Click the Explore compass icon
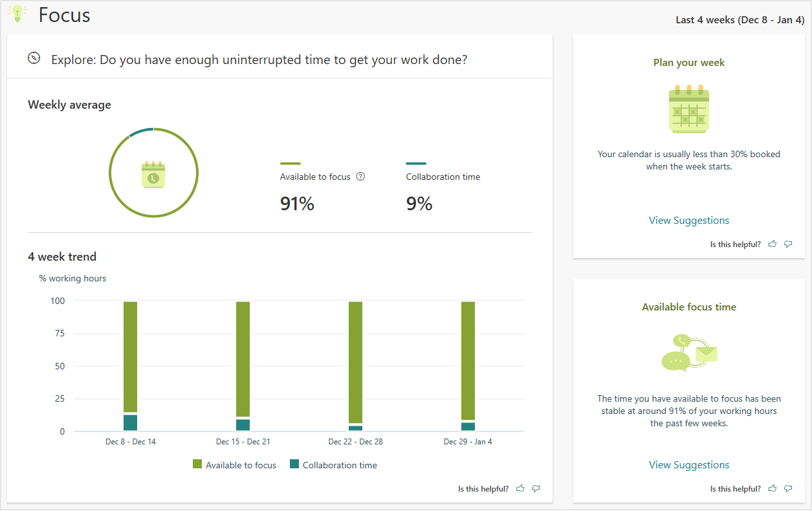 coord(34,58)
